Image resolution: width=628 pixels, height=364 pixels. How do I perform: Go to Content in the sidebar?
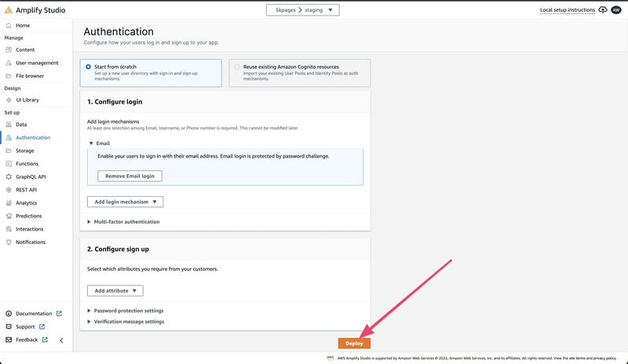[x=25, y=49]
